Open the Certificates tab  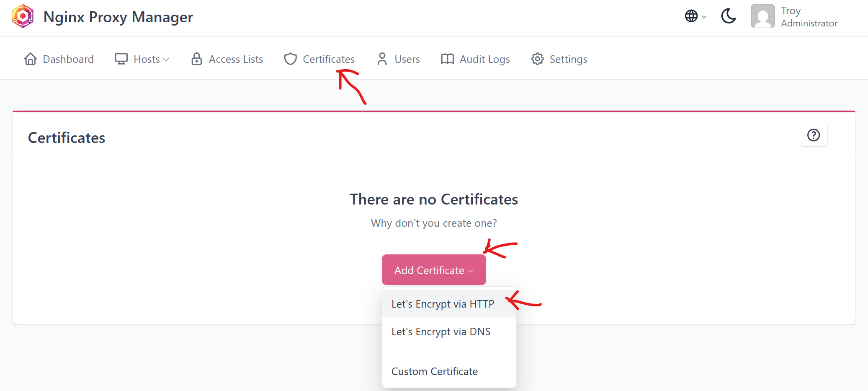pos(319,59)
